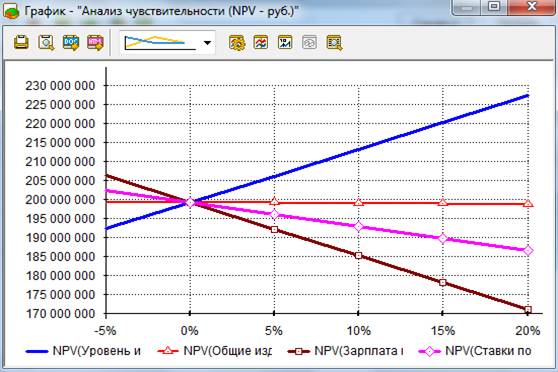This screenshot has height=372, width=558.
Task: Toggle the brown NPV(Зарплата legend entry
Action: point(345,351)
